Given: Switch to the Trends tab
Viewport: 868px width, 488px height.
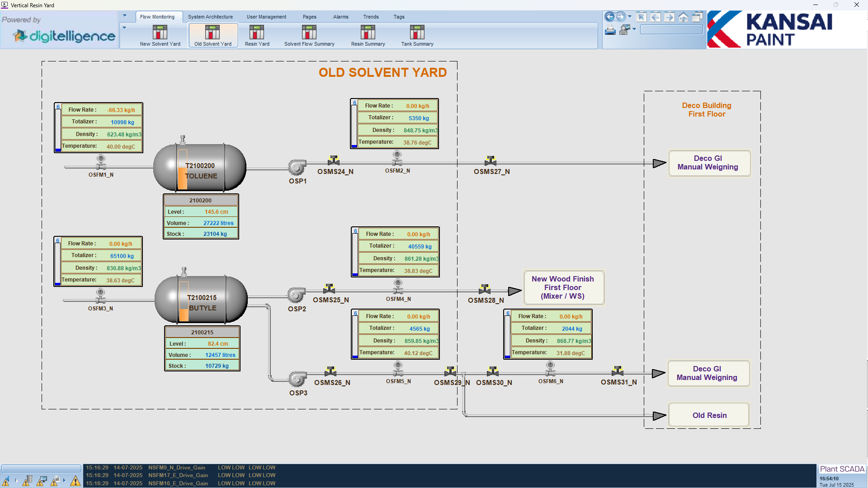Looking at the screenshot, I should point(371,17).
